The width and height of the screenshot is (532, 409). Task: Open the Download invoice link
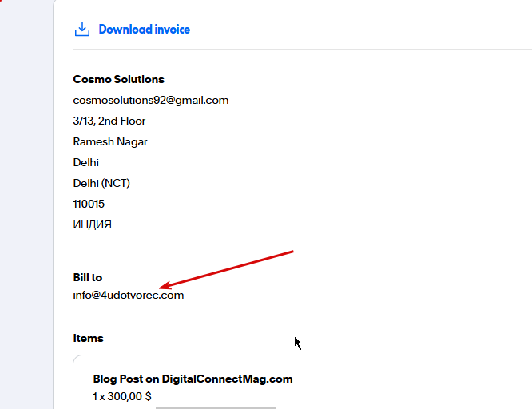coord(144,30)
